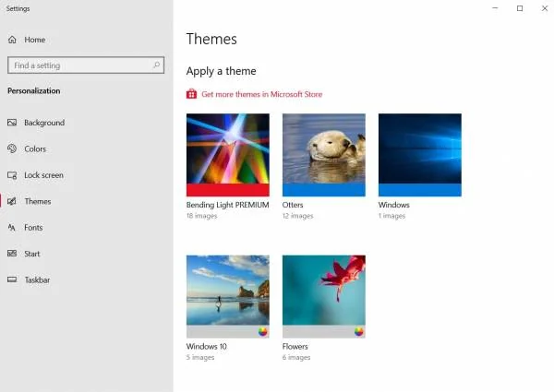
Task: Click the "18 images" text
Action: [201, 216]
